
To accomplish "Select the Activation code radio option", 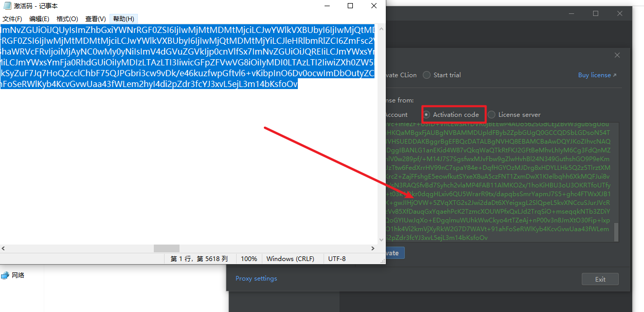I will pyautogui.click(x=426, y=115).
